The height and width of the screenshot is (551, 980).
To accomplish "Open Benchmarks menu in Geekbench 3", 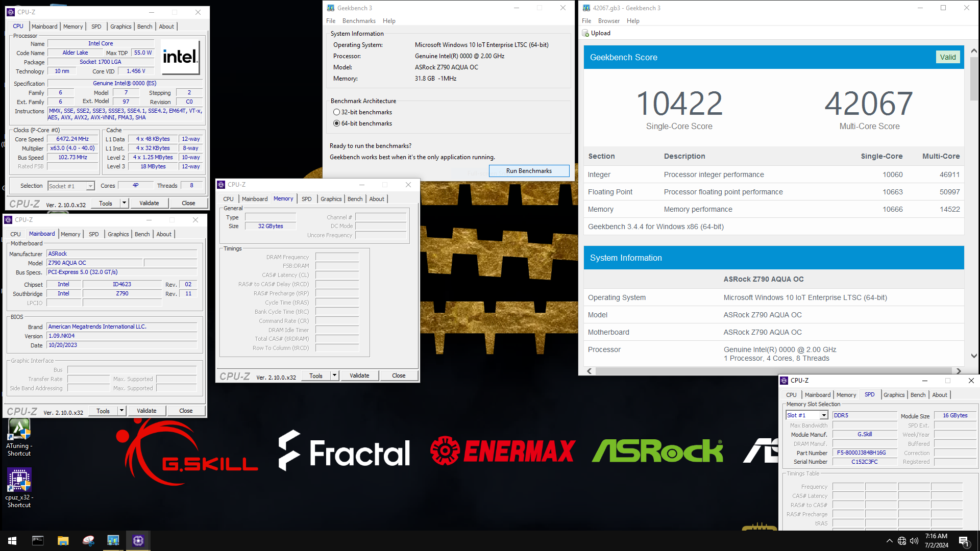I will (359, 21).
